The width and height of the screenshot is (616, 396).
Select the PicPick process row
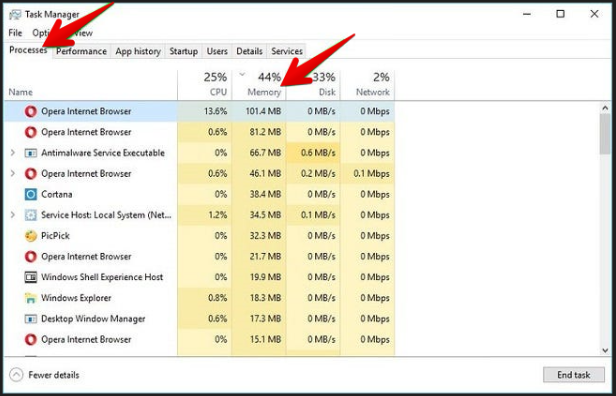199,236
